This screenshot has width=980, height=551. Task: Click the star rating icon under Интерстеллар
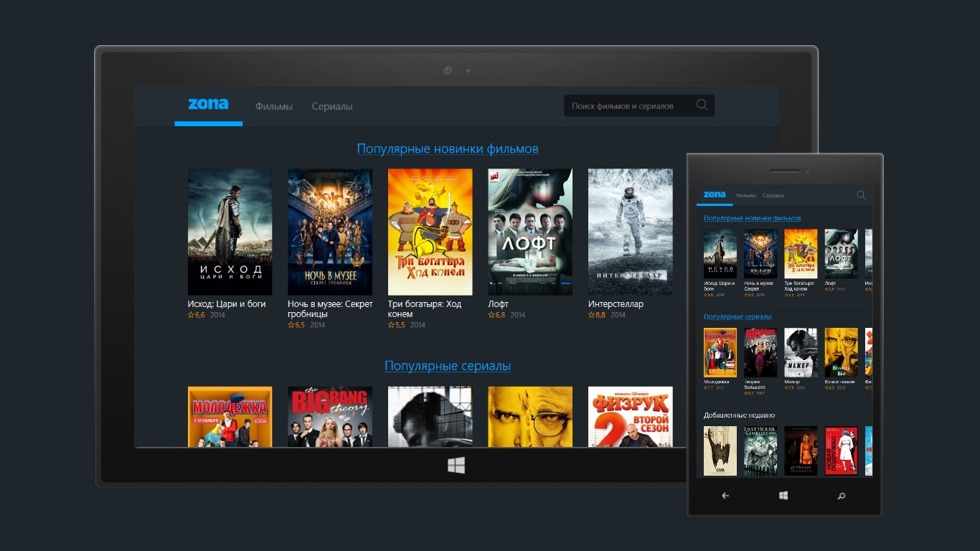(593, 314)
